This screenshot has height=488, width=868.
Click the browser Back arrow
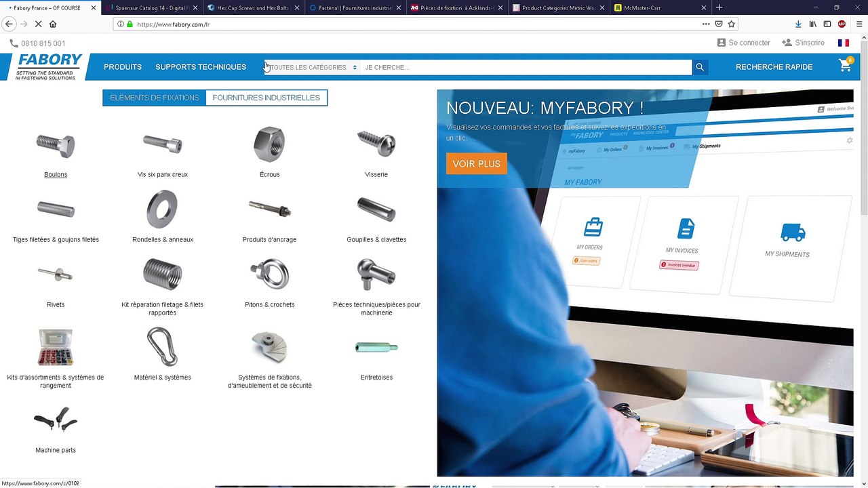point(9,24)
